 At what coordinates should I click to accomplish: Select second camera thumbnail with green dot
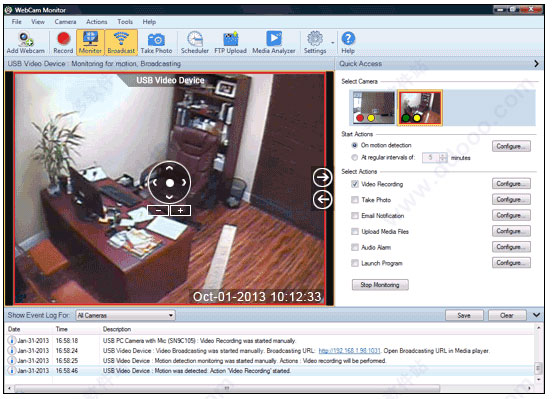[420, 108]
